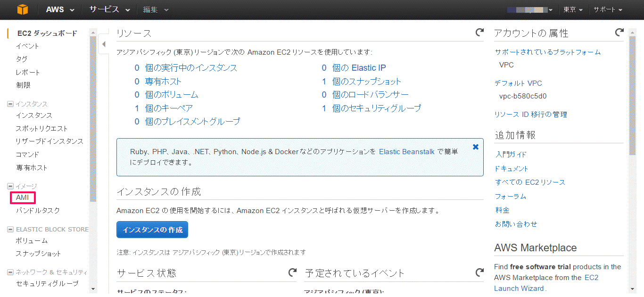Open バンドルタスク in the sidebar
Viewport: 644px width, 297px height.
(38, 211)
